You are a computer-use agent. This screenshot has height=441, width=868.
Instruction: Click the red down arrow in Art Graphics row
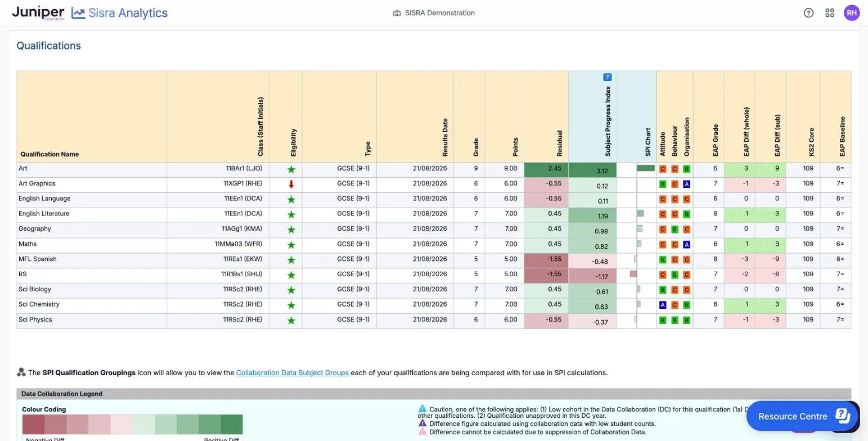point(291,184)
